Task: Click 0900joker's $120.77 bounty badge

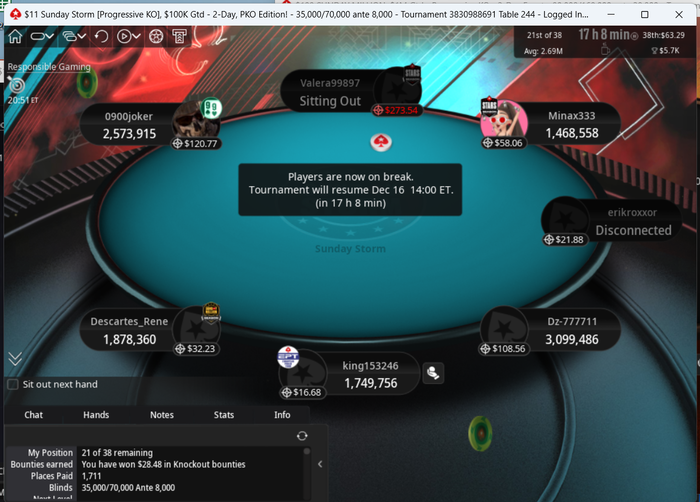Action: click(x=196, y=143)
